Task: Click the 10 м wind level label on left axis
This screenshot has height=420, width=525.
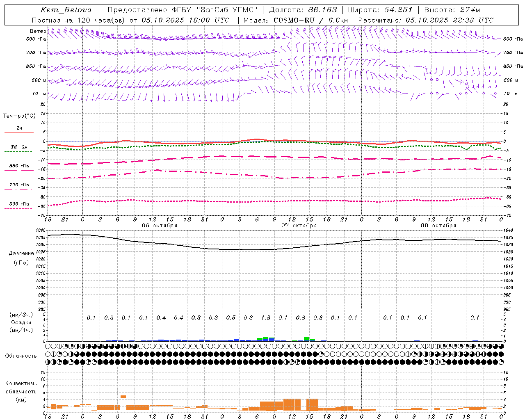Action: [39, 94]
